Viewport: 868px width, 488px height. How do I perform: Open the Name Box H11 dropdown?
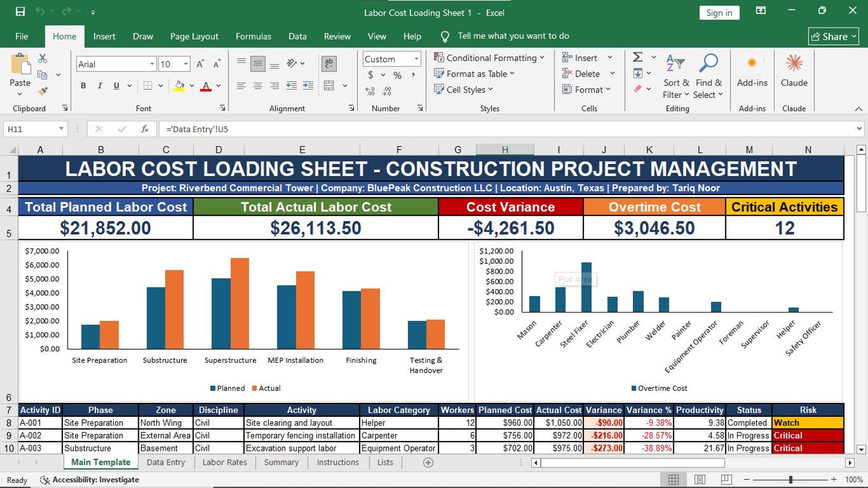(61, 129)
